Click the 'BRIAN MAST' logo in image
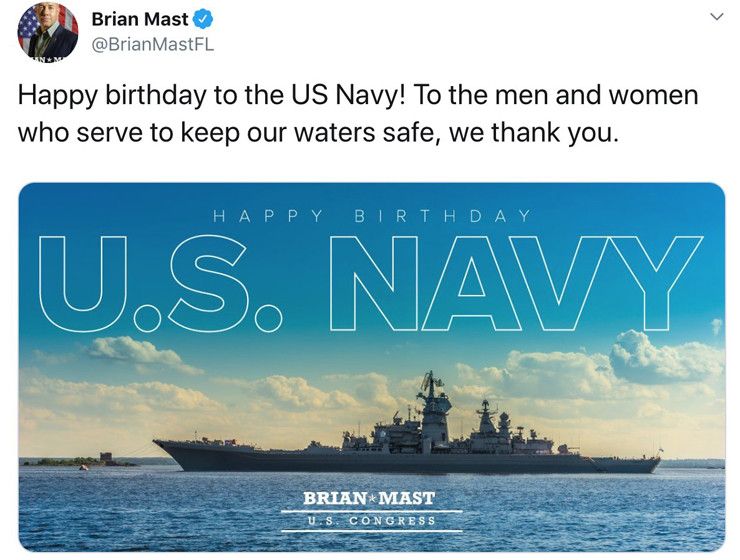 pos(369,498)
